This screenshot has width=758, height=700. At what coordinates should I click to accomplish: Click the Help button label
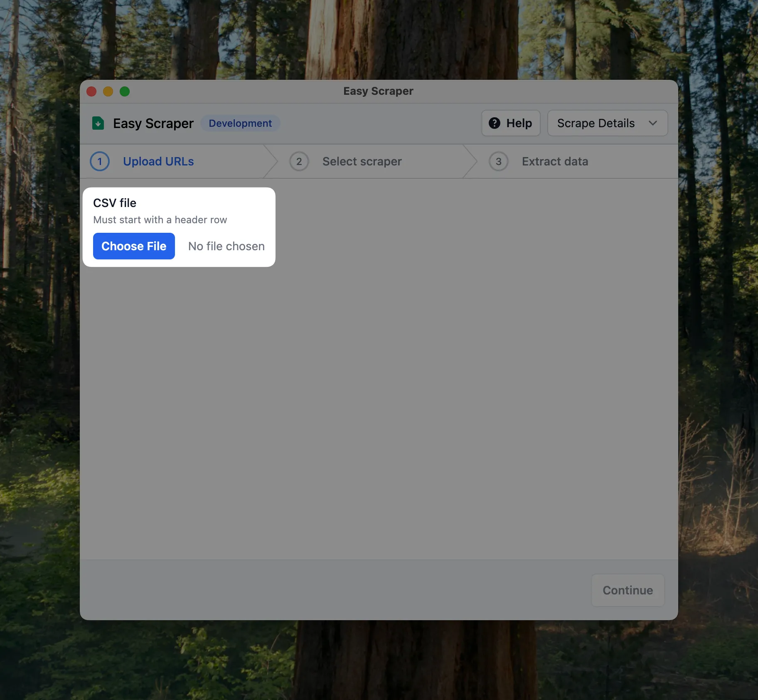[x=519, y=123]
